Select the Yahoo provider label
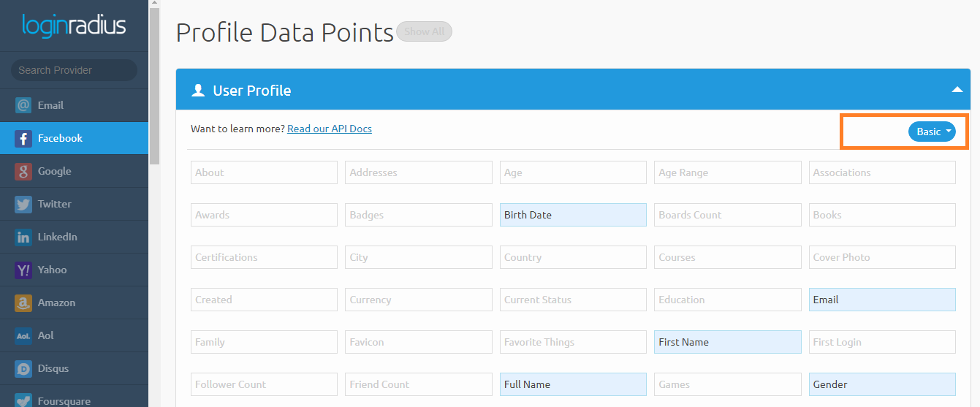The height and width of the screenshot is (407, 980). coord(52,270)
